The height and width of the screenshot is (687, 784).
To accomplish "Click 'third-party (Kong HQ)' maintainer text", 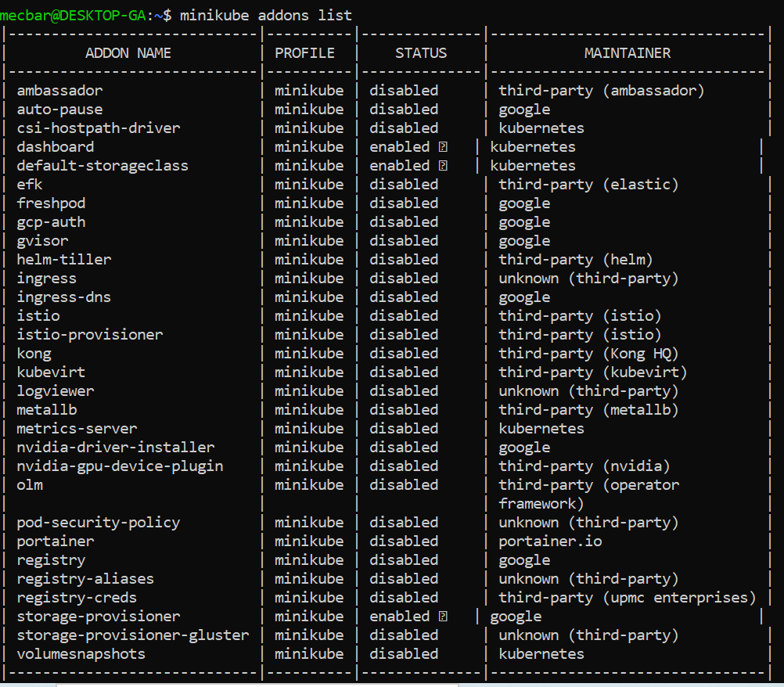I will (x=588, y=354).
